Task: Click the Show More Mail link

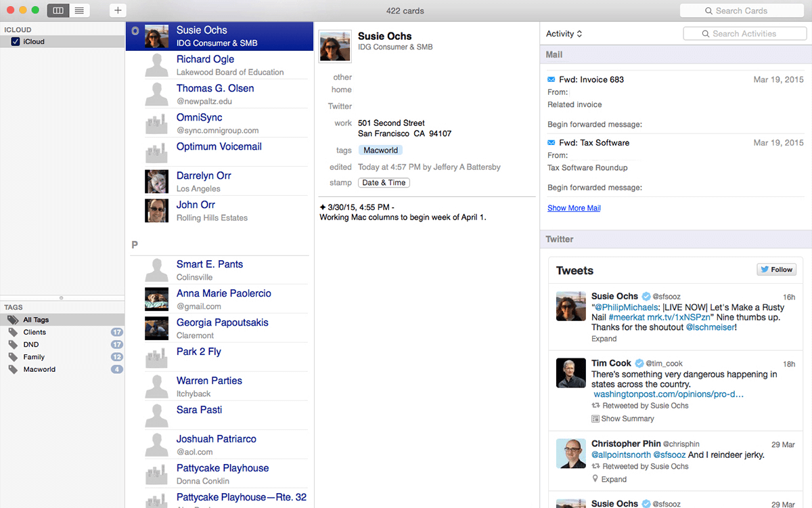Action: [x=574, y=208]
